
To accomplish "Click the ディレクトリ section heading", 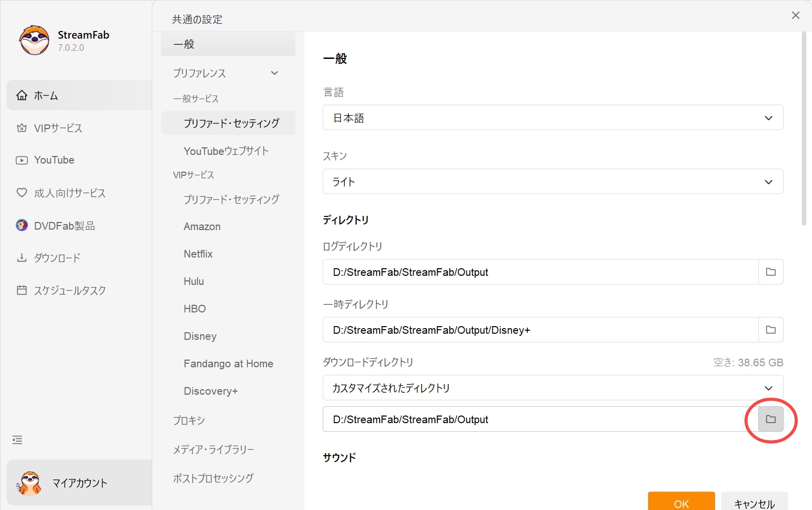I will click(346, 220).
